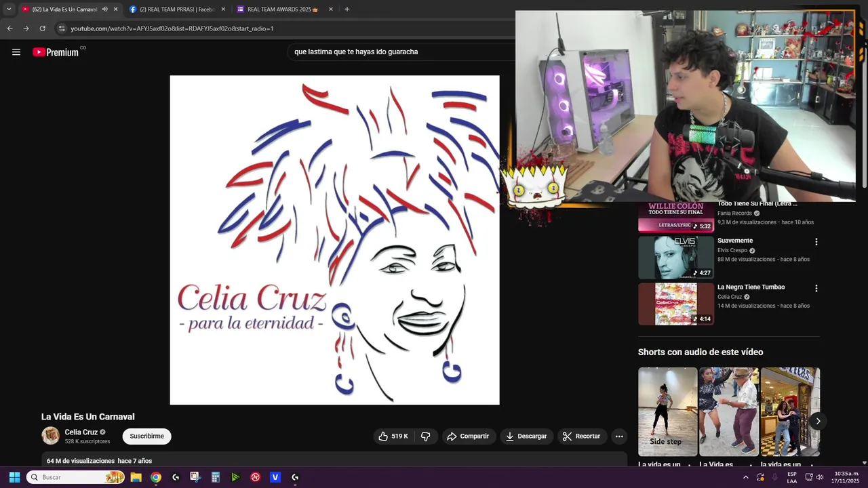Like the video with 519 K thumbs up
Viewport: 868px width, 488px height.
coord(393,436)
